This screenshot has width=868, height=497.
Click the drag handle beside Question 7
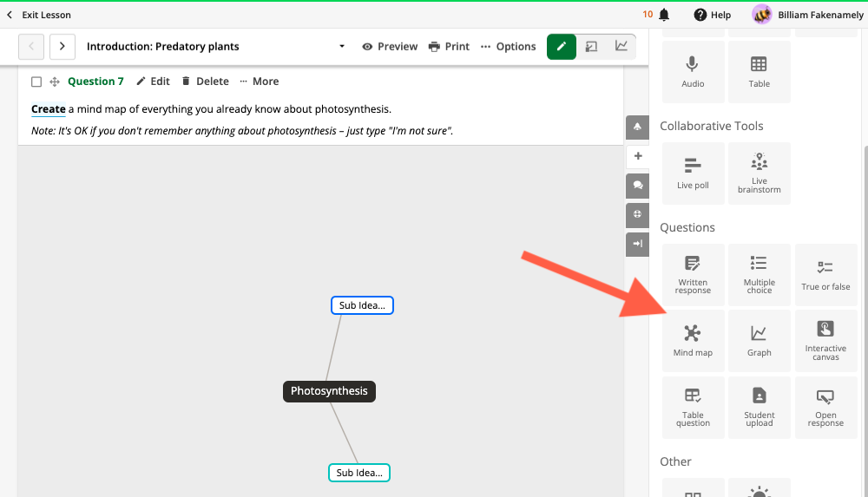pyautogui.click(x=54, y=82)
